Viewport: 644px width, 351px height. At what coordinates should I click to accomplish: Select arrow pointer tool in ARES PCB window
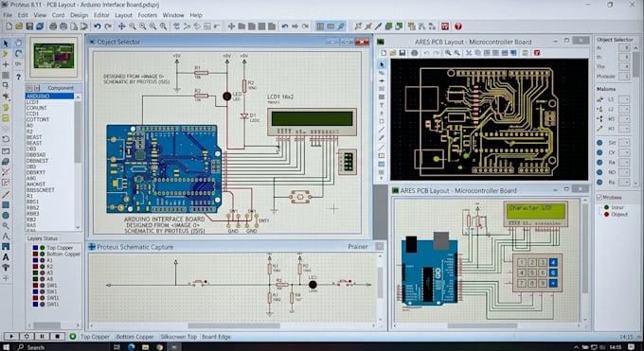[x=382, y=64]
